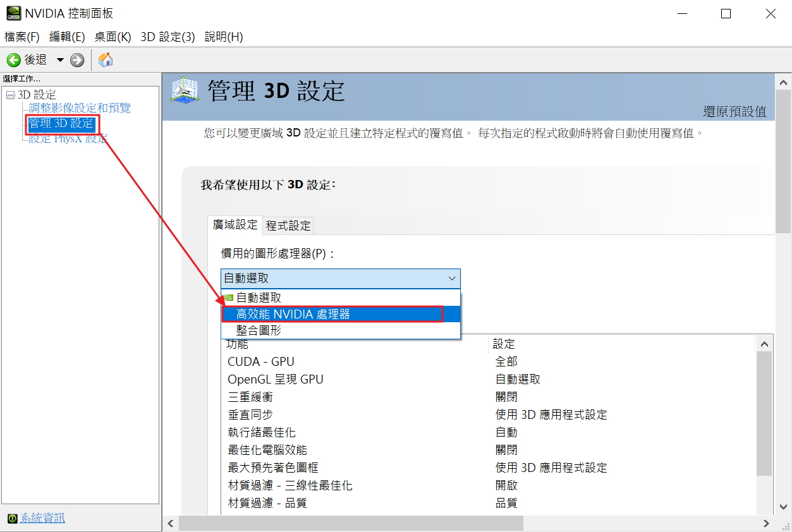This screenshot has height=532, width=792.
Task: Open the 3D 設定(3) menu
Action: 168,37
